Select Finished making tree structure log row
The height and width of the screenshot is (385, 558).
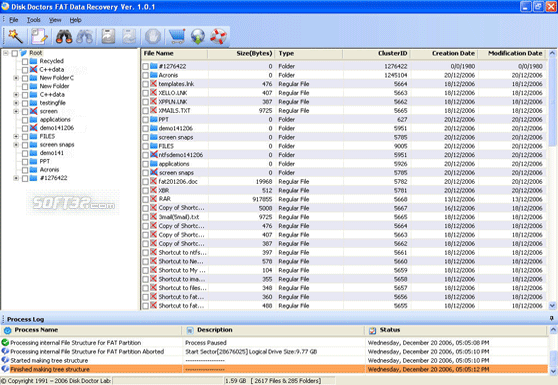(x=274, y=369)
